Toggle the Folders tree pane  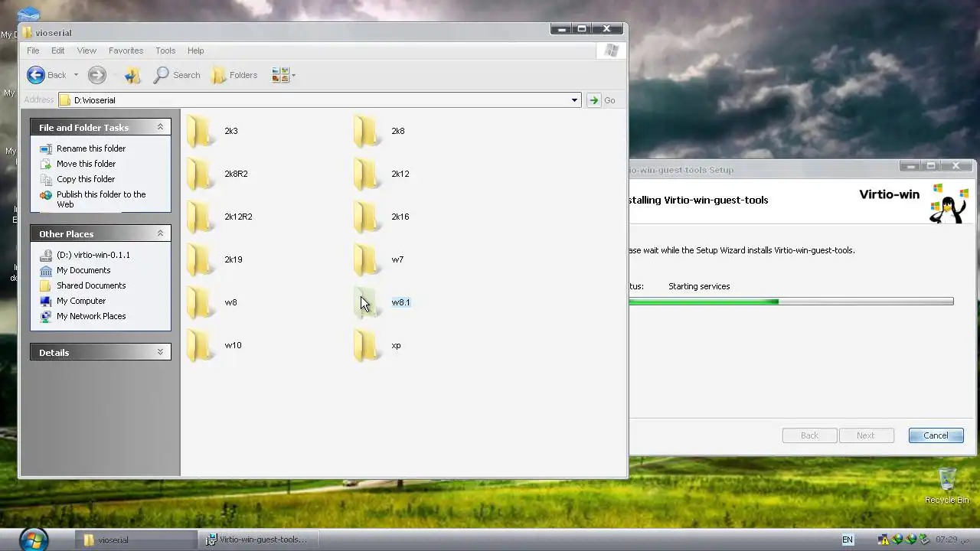234,74
